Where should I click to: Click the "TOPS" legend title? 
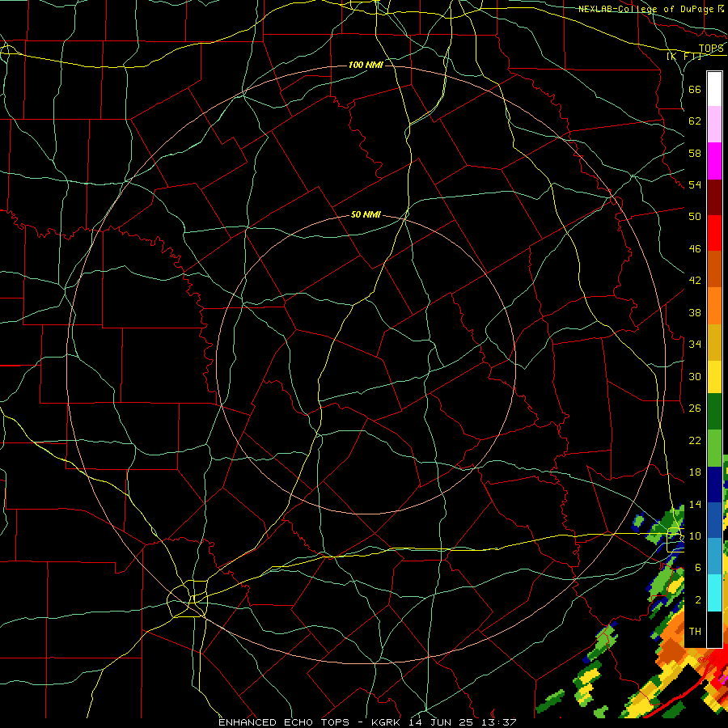(711, 49)
